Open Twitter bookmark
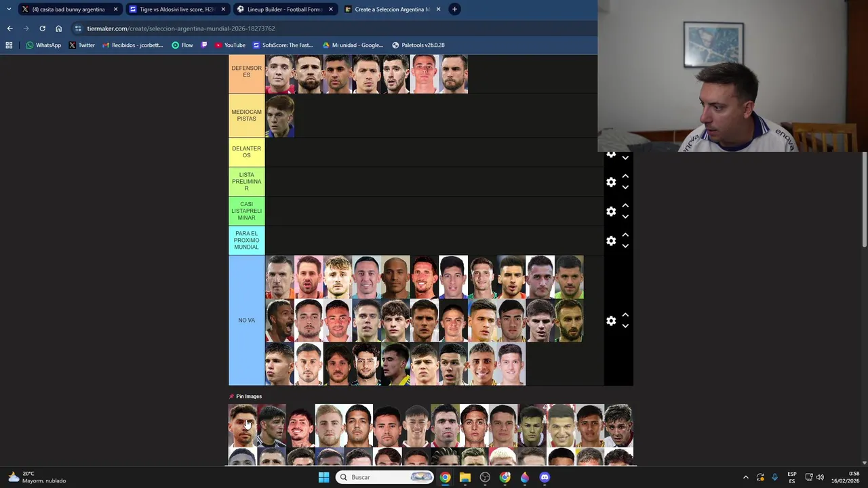The width and height of the screenshot is (868, 488). [x=81, y=45]
